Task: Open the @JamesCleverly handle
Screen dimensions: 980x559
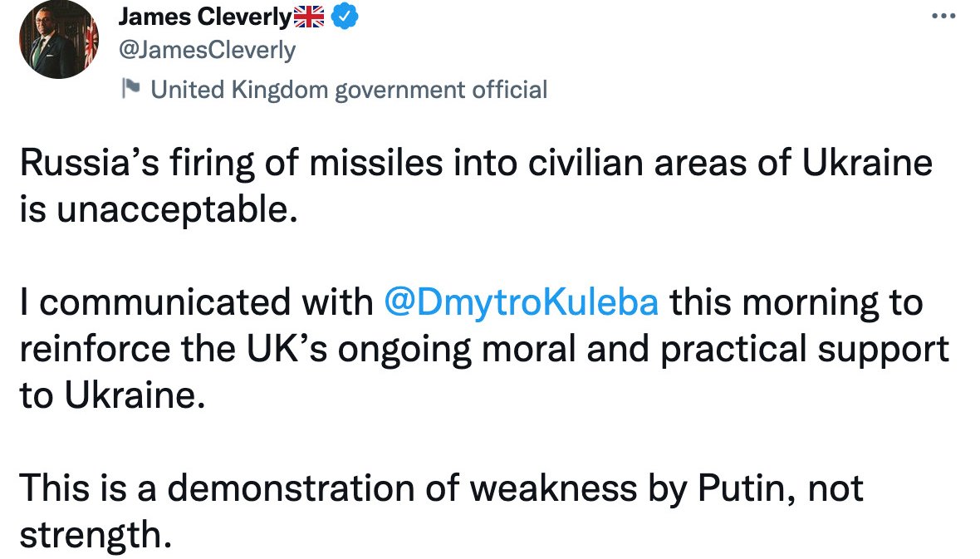Action: (207, 51)
